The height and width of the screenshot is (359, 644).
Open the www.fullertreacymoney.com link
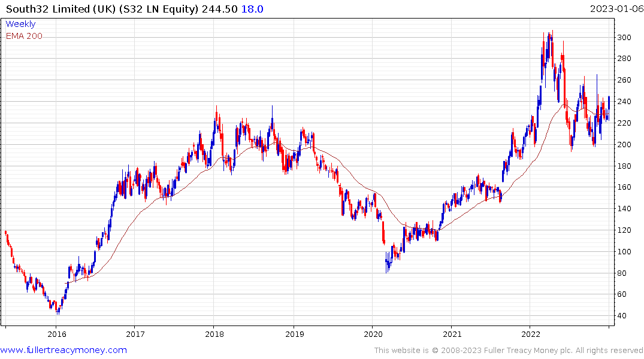click(x=64, y=350)
